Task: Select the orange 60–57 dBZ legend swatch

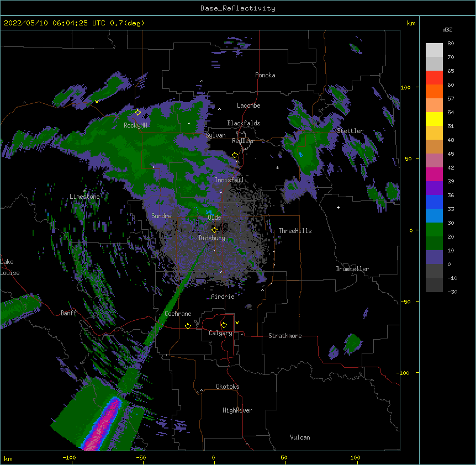Action: click(x=434, y=92)
